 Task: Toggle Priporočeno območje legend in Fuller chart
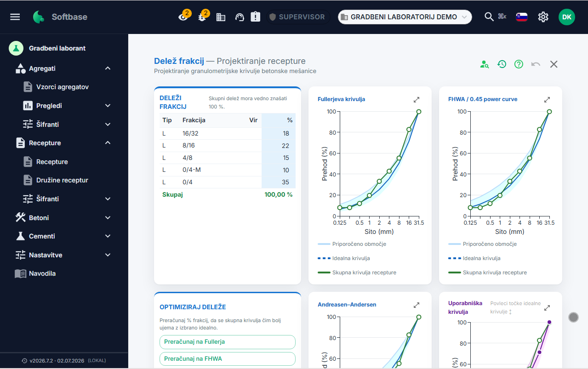[x=352, y=244]
